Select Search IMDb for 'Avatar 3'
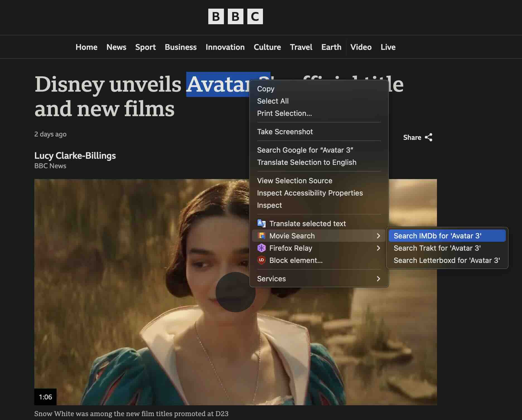The height and width of the screenshot is (420, 522). (447, 236)
